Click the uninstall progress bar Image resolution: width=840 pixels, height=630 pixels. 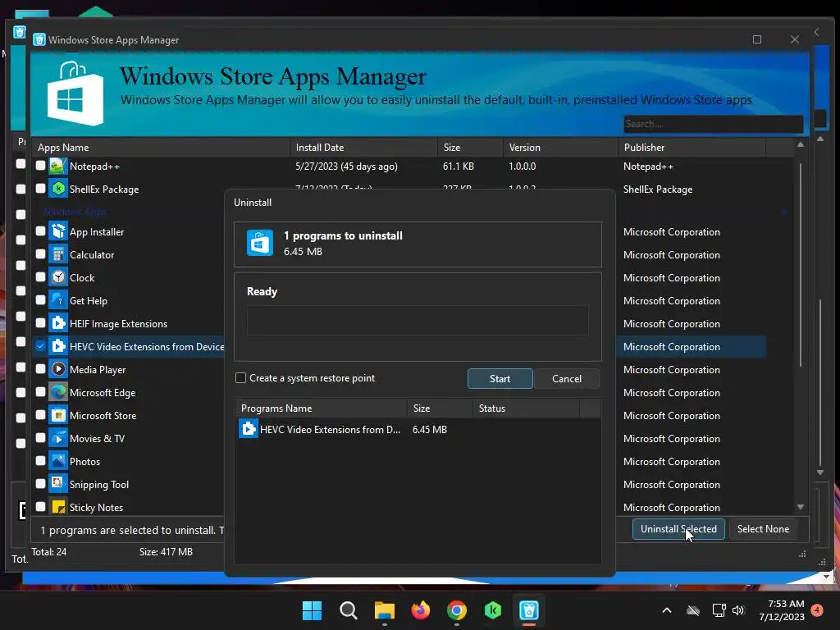[x=418, y=321]
